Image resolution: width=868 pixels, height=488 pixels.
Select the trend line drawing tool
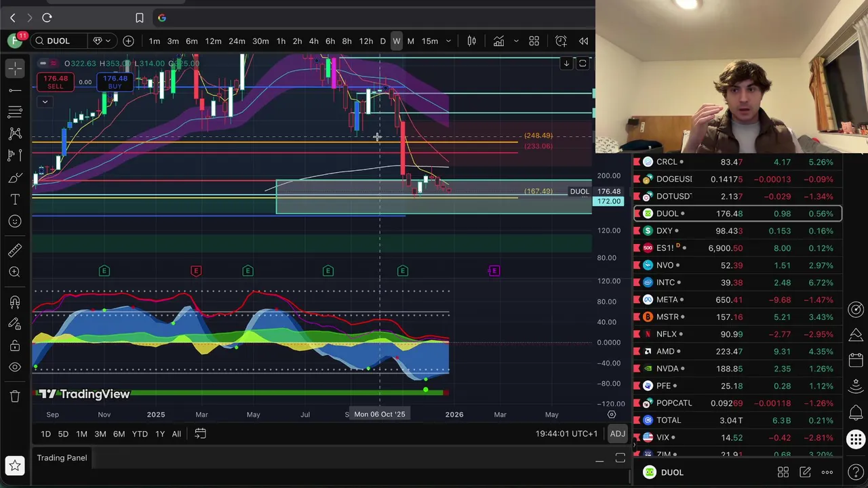point(15,90)
